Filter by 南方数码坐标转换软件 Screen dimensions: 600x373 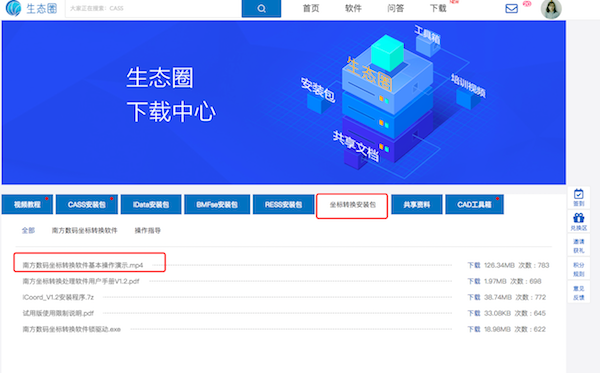85,230
